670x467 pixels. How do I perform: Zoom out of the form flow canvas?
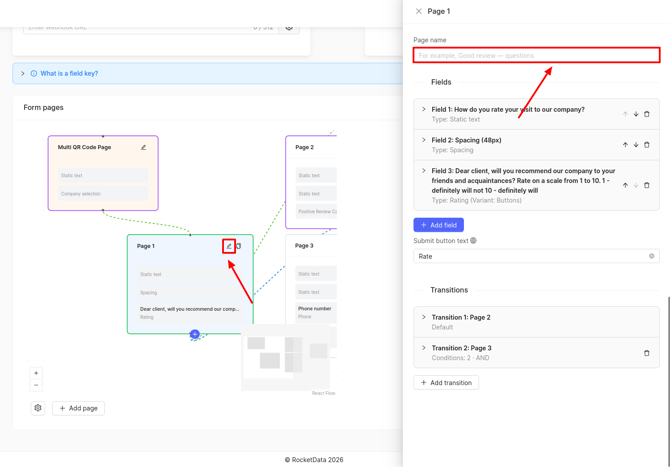[x=36, y=385]
